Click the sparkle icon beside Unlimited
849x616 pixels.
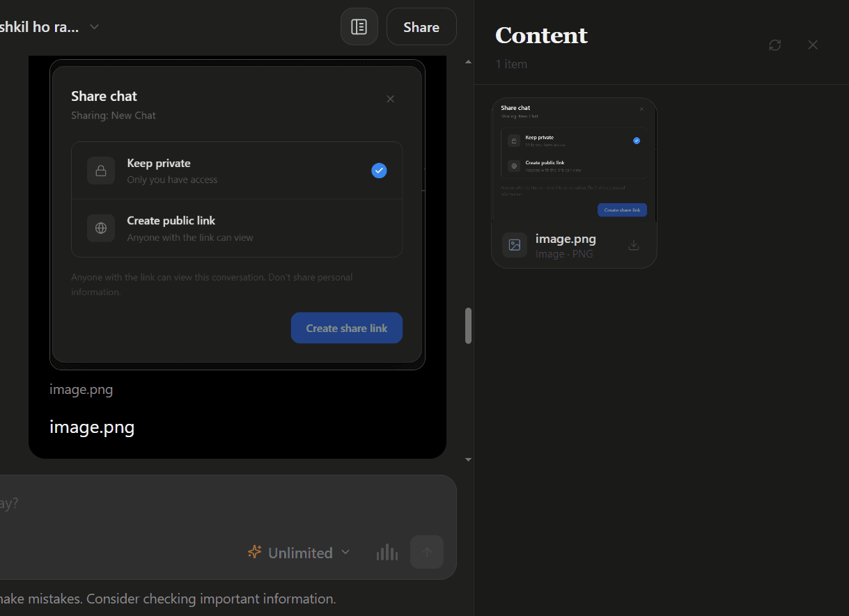tap(255, 552)
